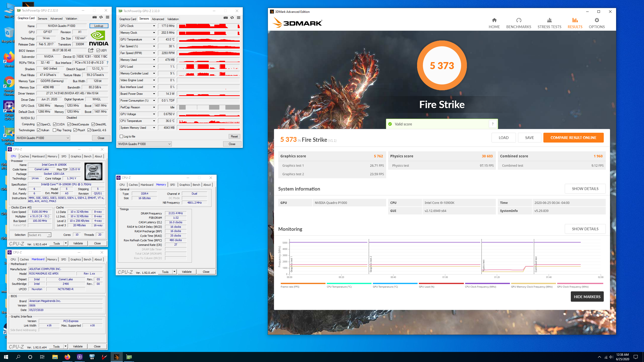
Task: Click the GPU Load sensor graph
Action: point(208,67)
